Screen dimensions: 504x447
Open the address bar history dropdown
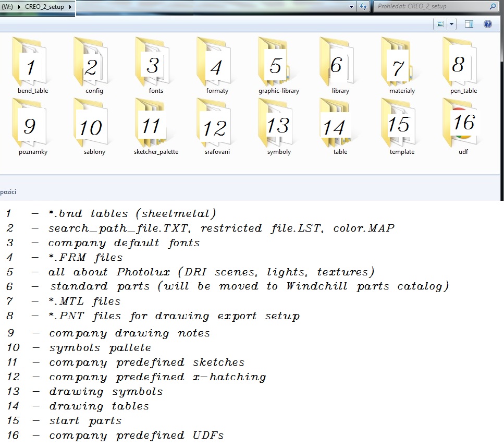[351, 6]
